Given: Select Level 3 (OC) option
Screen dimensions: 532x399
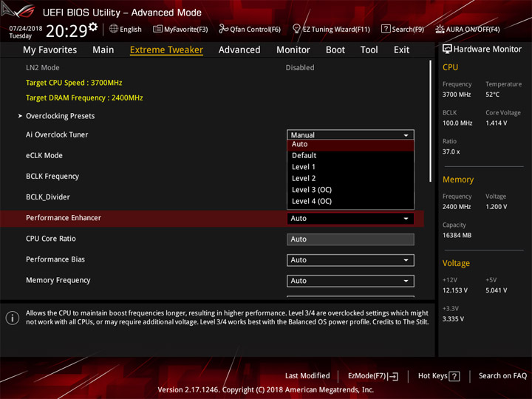Looking at the screenshot, I should (x=350, y=190).
